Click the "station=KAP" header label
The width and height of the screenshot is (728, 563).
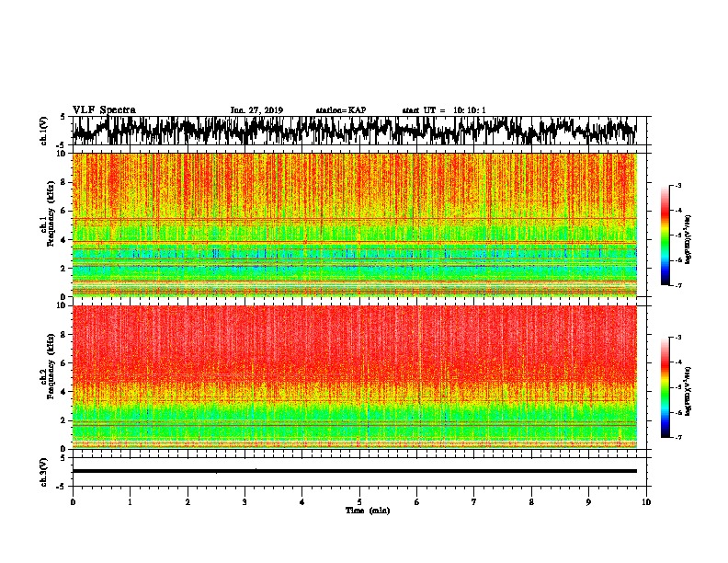click(341, 110)
